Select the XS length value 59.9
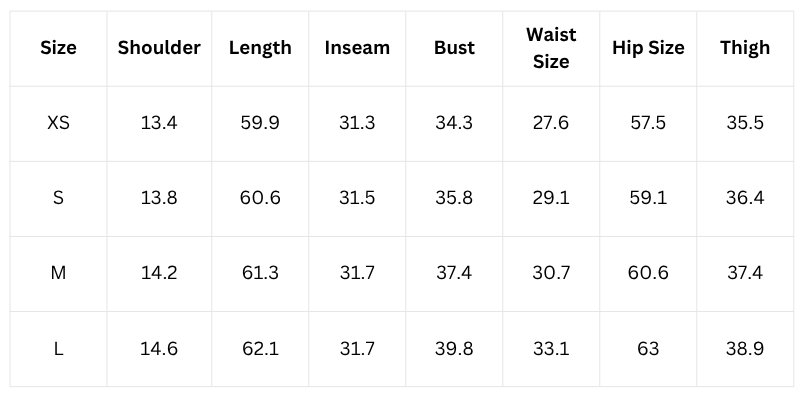This screenshot has height=400, width=800. [x=260, y=123]
